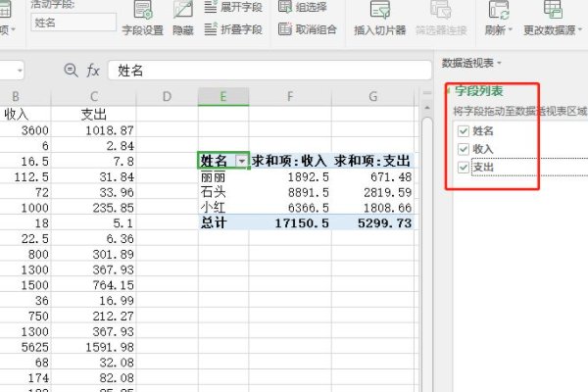Click the Hide (隐藏) icon
The image size is (588, 392).
[x=183, y=10]
